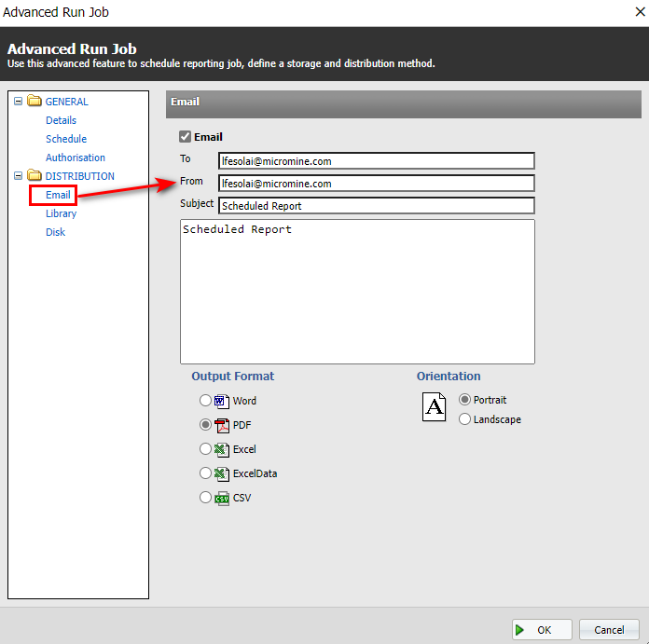
Task: Click the page orientation preview icon
Action: coord(435,407)
